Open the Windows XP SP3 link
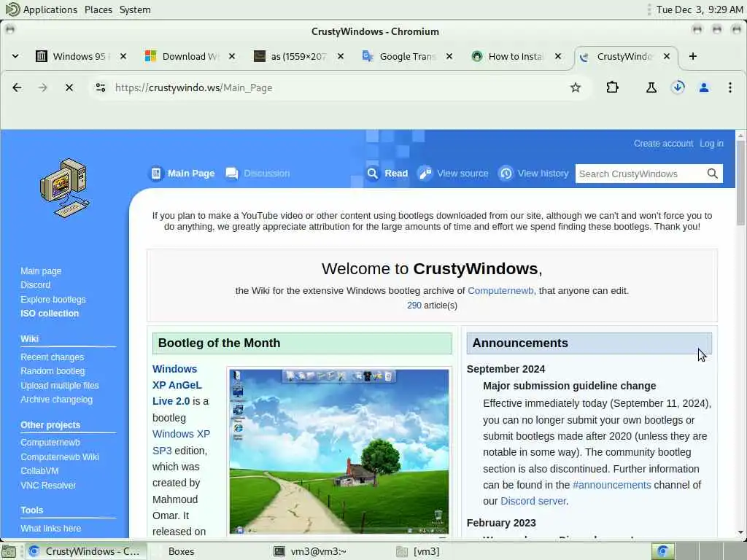Screen dimensions: 747x560 pos(181,442)
